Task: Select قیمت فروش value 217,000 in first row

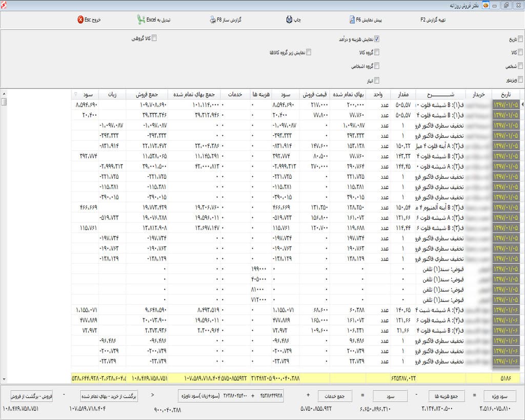Action: click(315, 104)
